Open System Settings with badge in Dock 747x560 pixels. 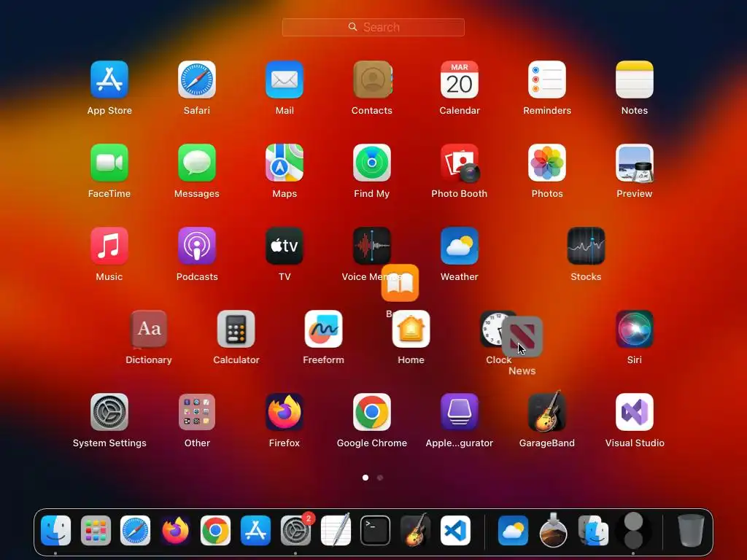(295, 531)
